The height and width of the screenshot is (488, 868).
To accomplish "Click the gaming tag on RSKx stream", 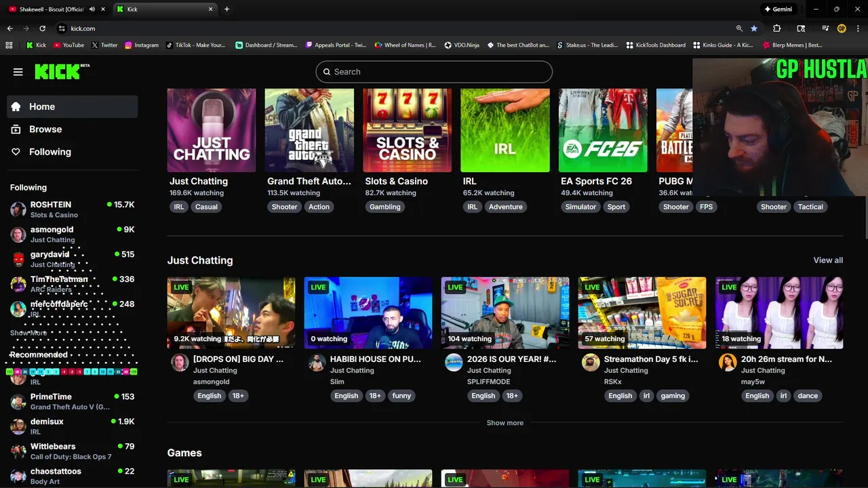I will pos(673,396).
